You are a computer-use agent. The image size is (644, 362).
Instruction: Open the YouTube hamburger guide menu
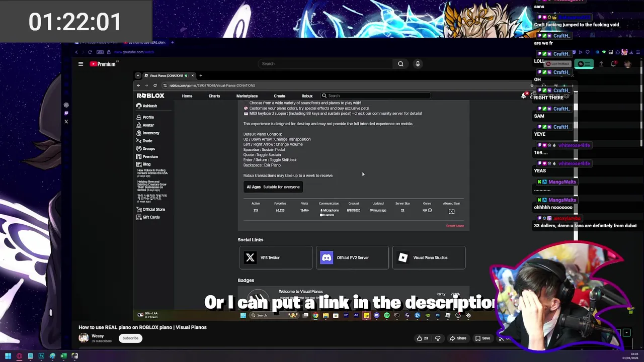80,64
